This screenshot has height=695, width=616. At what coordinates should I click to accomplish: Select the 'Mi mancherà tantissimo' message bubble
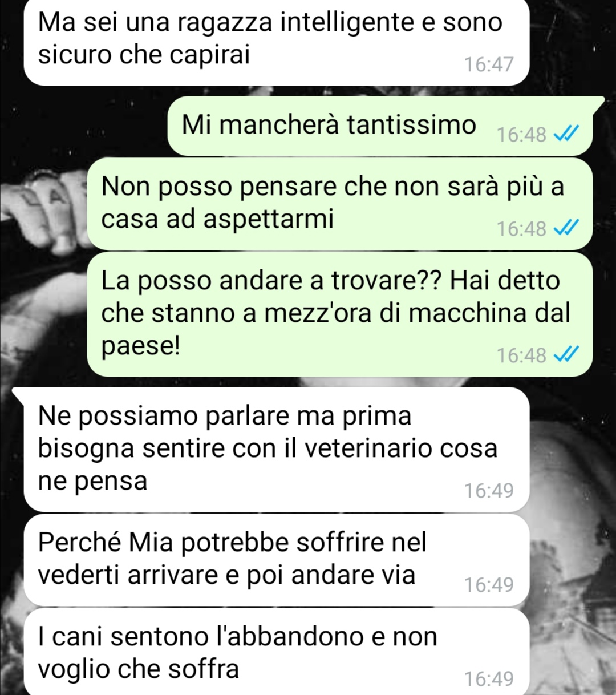coord(380,126)
